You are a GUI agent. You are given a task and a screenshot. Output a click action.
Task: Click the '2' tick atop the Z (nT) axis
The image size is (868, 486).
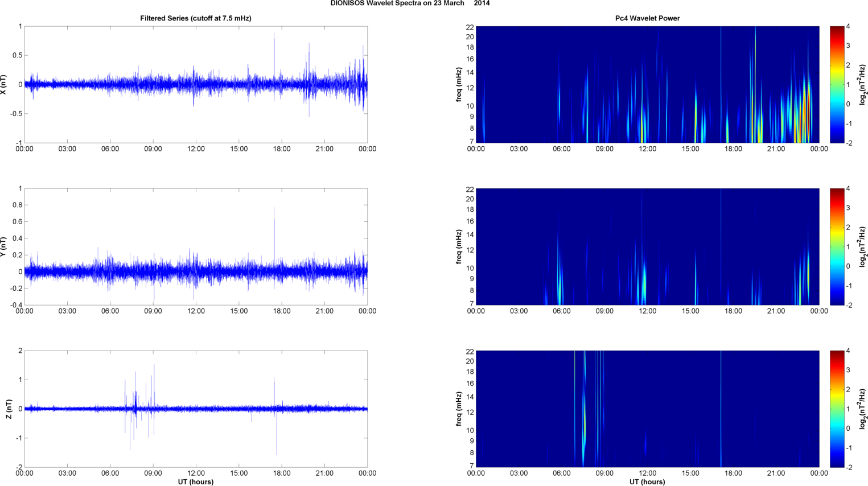click(20, 351)
